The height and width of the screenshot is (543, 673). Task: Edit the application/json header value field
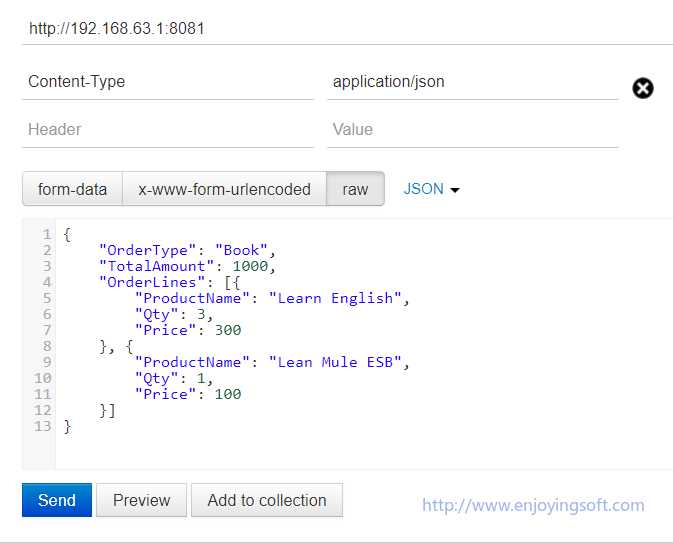[473, 82]
